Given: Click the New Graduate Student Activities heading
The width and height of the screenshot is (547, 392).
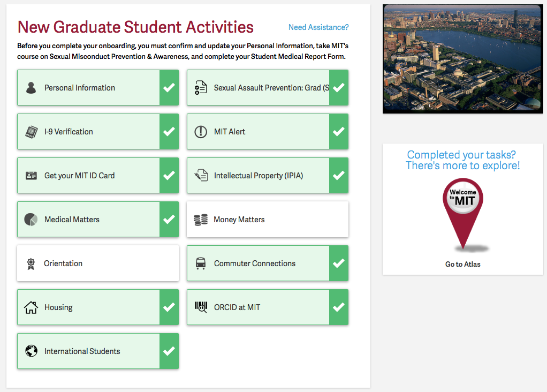Looking at the screenshot, I should point(135,27).
